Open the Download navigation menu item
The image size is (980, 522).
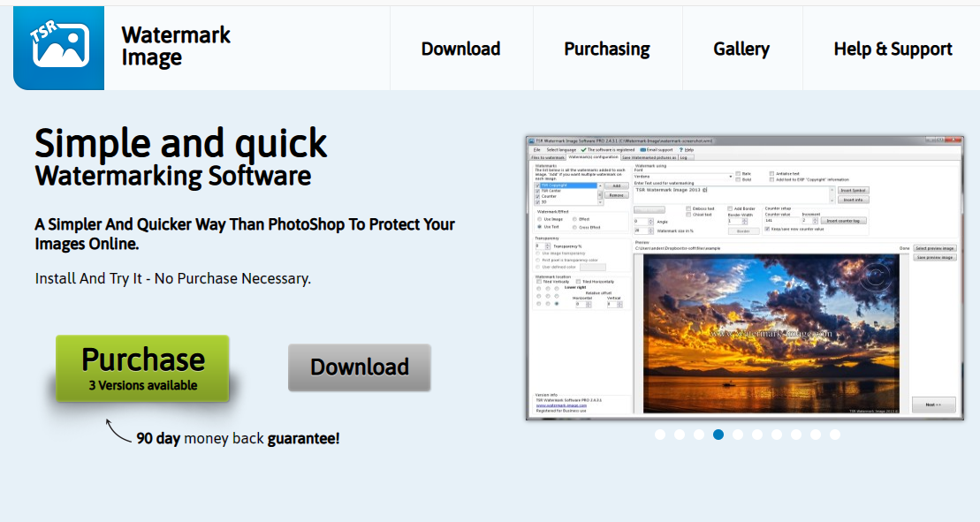[x=460, y=49]
